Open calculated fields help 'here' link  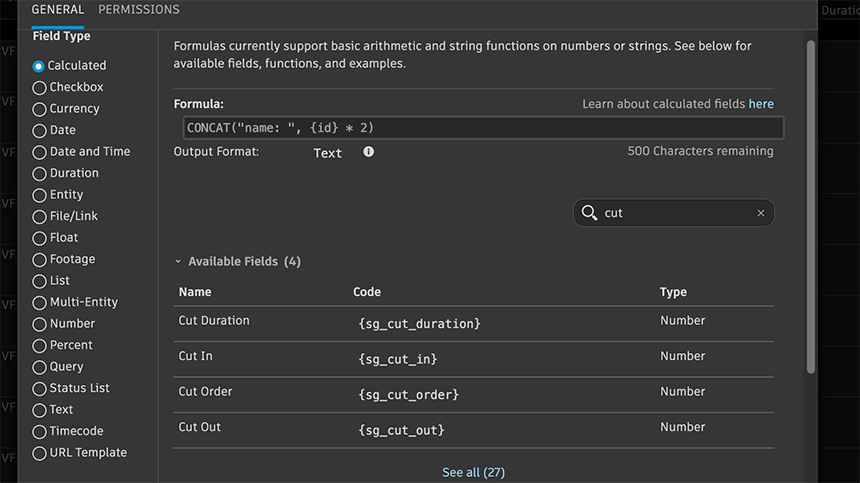[761, 104]
